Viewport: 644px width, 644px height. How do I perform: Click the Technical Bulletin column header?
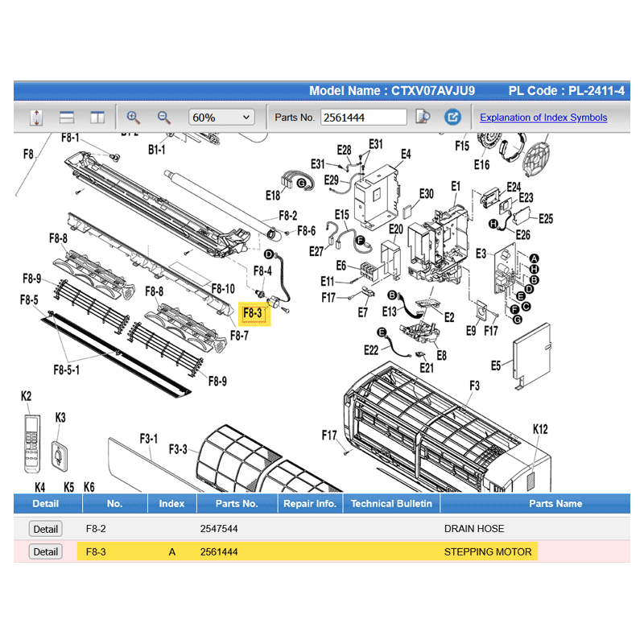391,504
